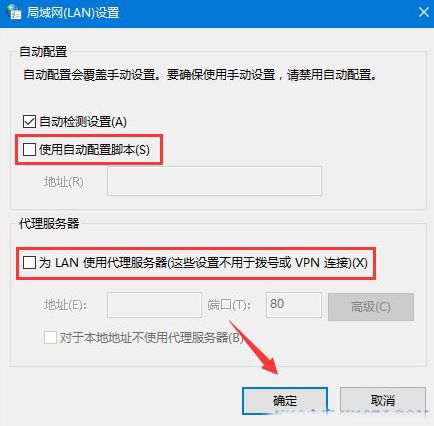Screen dimensions: 434x426
Task: Select the proxy 地址(E) input field
Action: click(154, 305)
